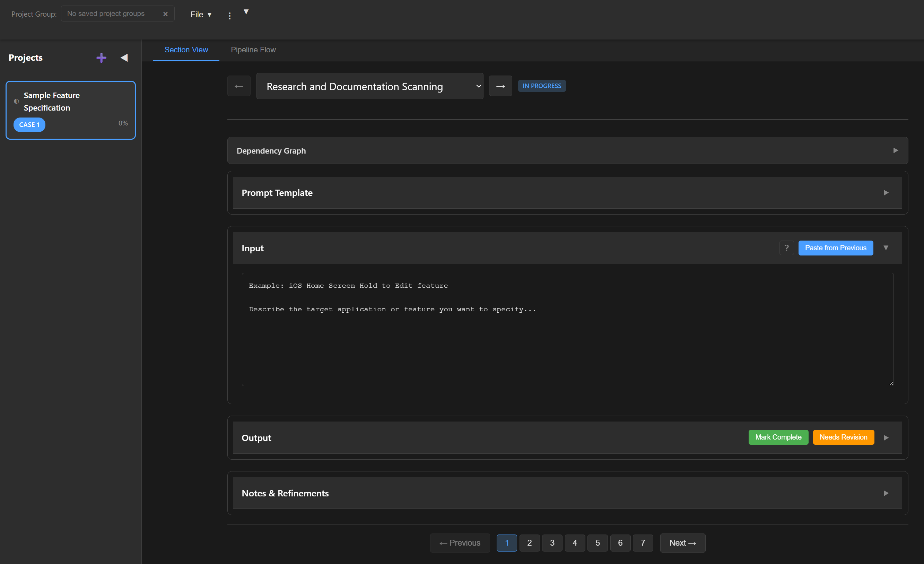
Task: Click the Next pagination button
Action: 682,543
